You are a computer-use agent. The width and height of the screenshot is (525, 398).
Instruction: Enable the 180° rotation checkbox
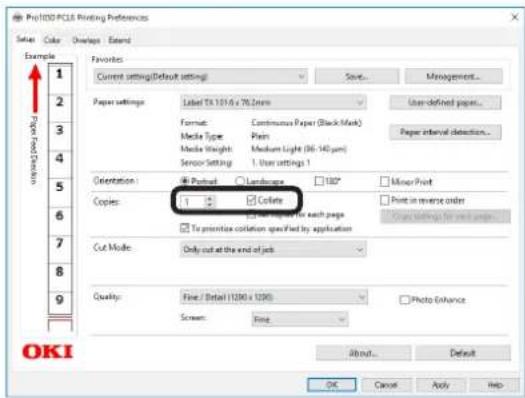click(x=319, y=181)
